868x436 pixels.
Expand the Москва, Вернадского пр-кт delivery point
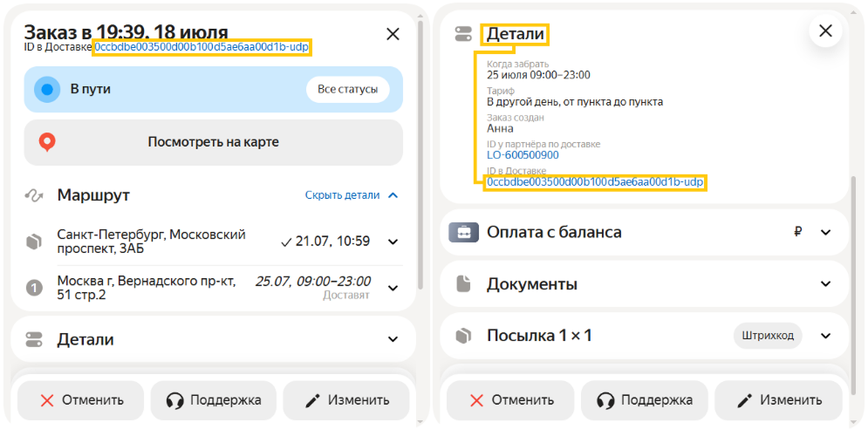click(393, 287)
